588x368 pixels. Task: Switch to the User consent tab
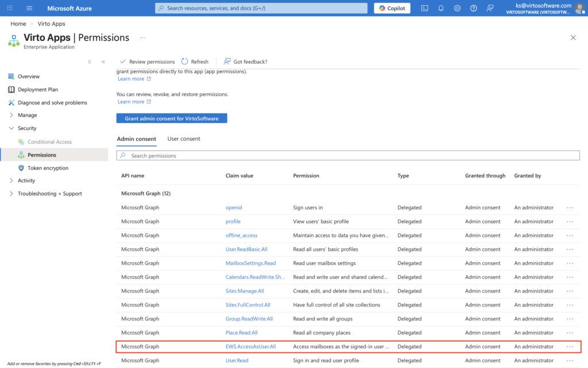click(184, 139)
